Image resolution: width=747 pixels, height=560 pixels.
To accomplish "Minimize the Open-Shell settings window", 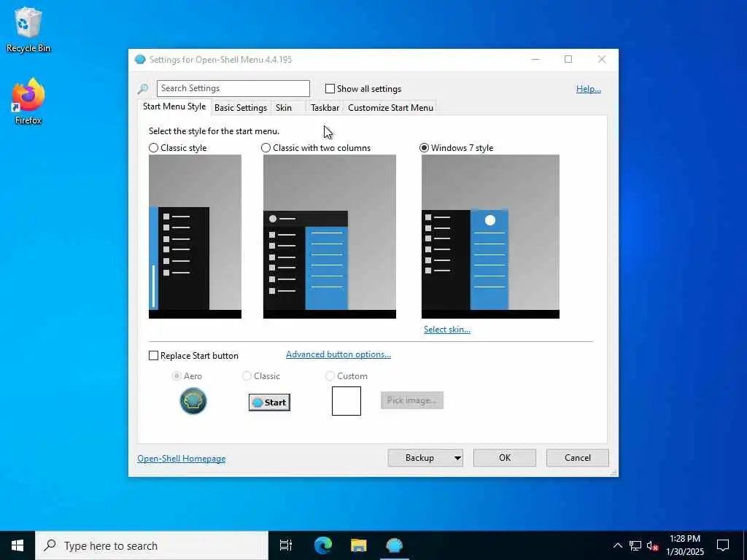I will click(x=535, y=60).
